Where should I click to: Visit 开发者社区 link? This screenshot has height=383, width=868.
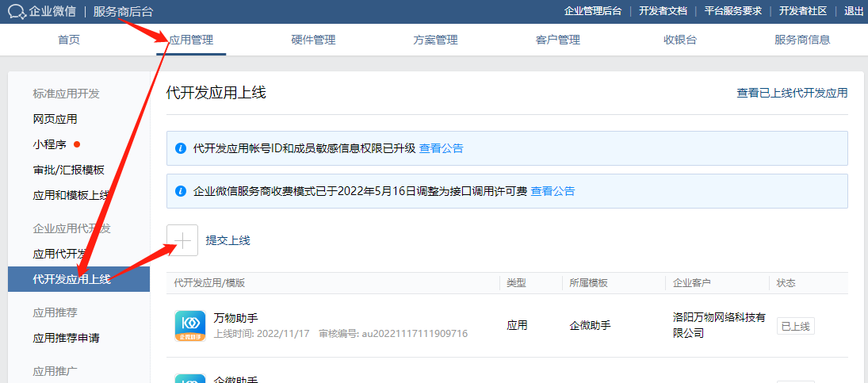[803, 11]
